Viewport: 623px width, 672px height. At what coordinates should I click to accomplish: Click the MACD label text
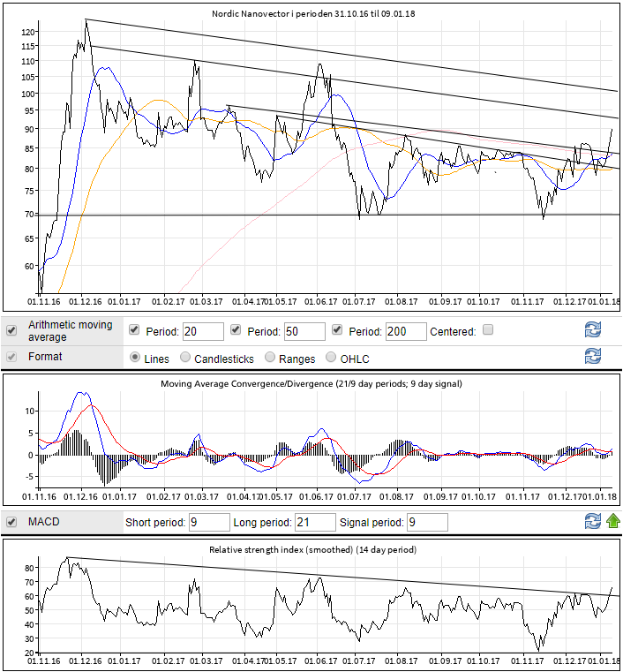(x=43, y=522)
